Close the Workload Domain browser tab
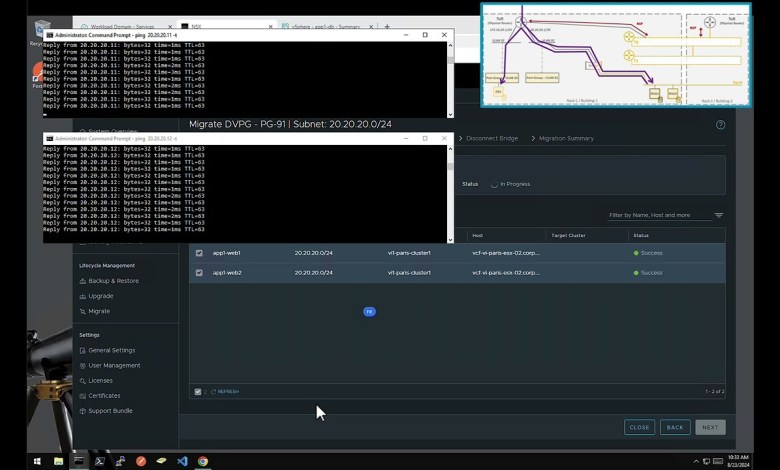 (170, 27)
